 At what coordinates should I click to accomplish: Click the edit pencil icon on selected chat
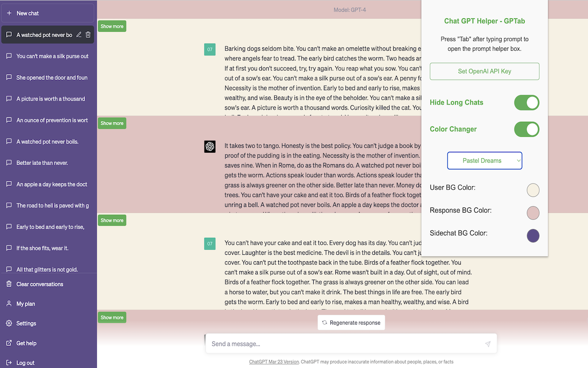pyautogui.click(x=79, y=35)
